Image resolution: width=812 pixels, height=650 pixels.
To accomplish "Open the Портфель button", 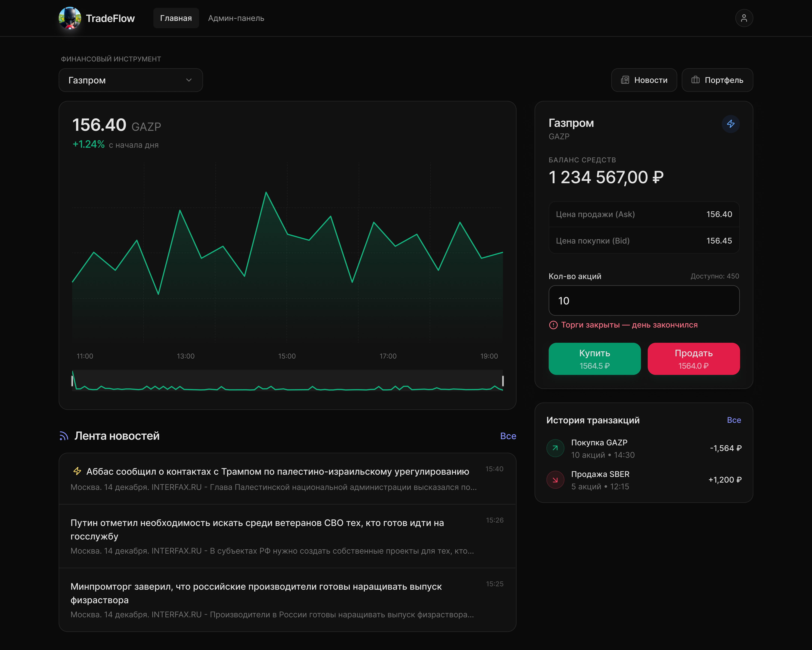I will point(717,80).
